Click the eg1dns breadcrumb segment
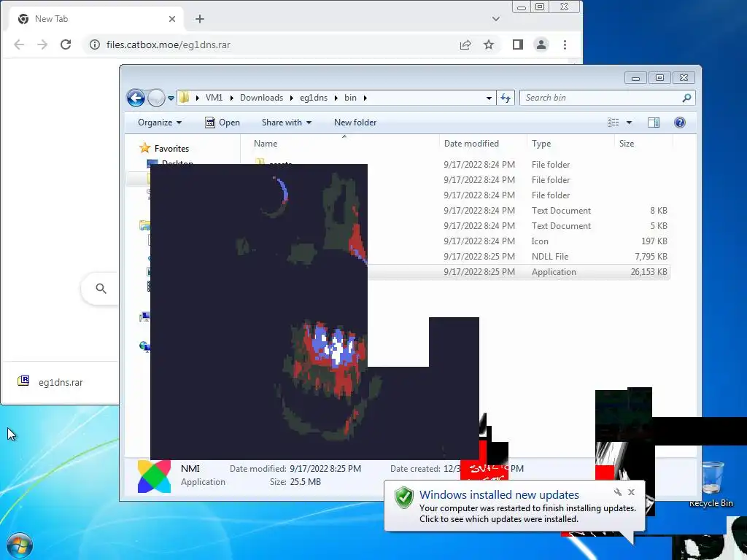 click(x=314, y=98)
